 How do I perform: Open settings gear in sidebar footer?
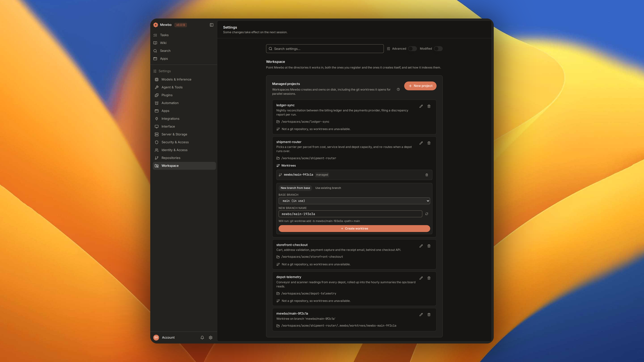211,338
